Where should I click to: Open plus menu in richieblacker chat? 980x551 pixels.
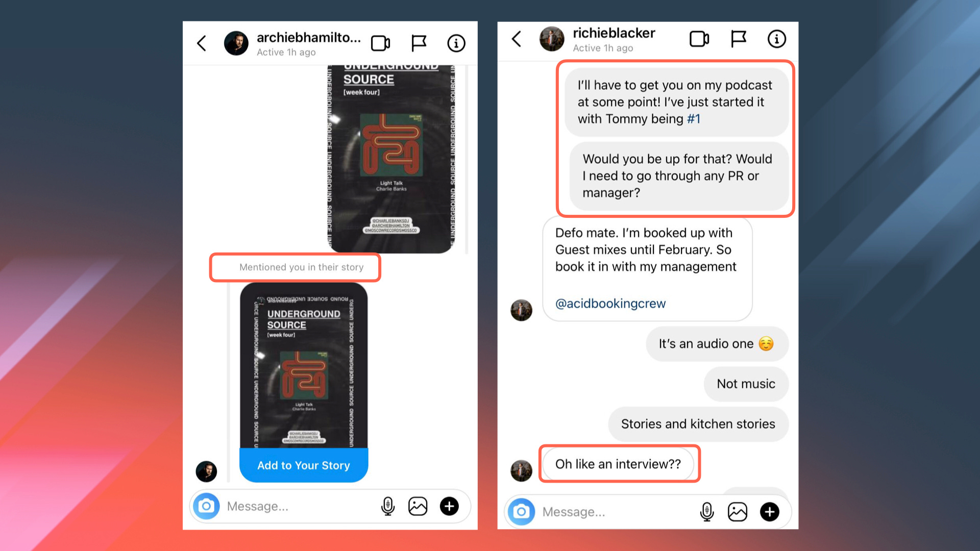tap(770, 512)
